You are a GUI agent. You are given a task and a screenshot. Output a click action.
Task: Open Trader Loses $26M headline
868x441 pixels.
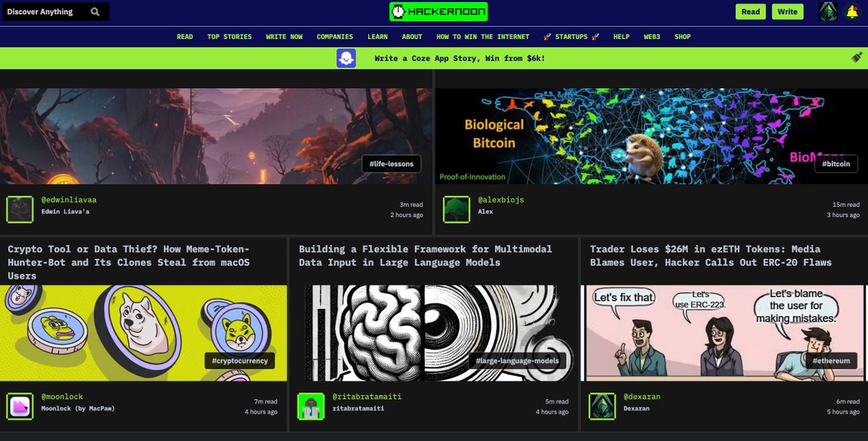click(712, 255)
